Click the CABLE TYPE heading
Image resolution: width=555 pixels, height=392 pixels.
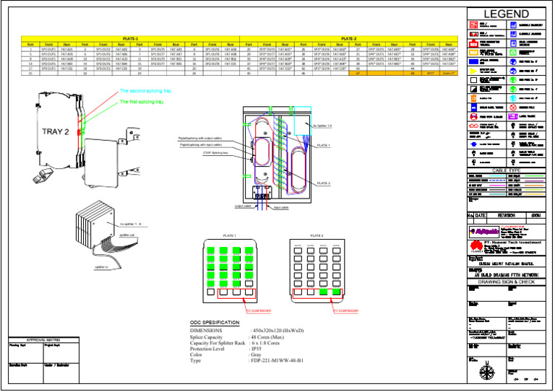pos(506,170)
